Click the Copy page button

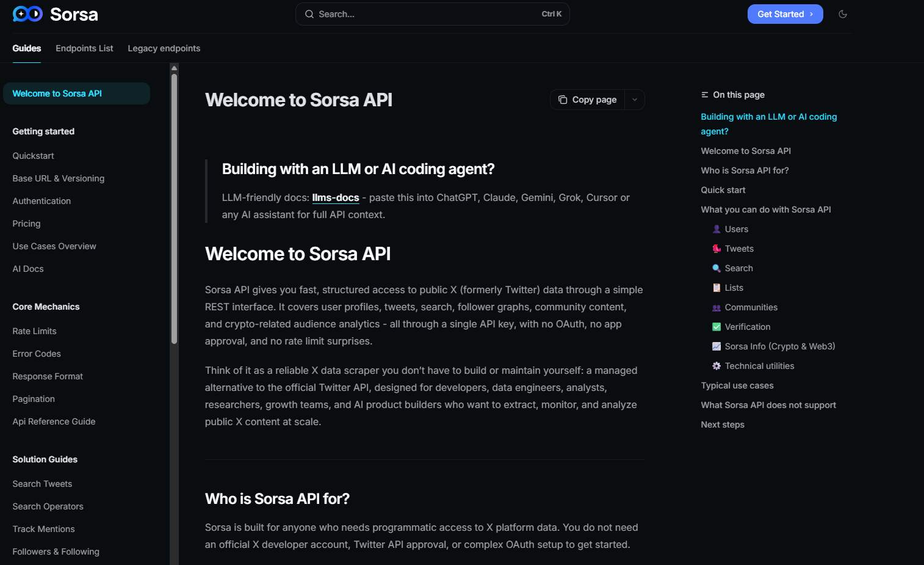click(587, 100)
